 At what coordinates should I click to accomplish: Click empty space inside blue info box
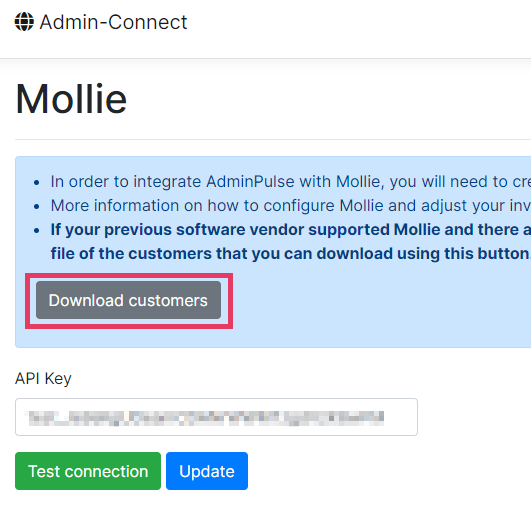(373, 305)
